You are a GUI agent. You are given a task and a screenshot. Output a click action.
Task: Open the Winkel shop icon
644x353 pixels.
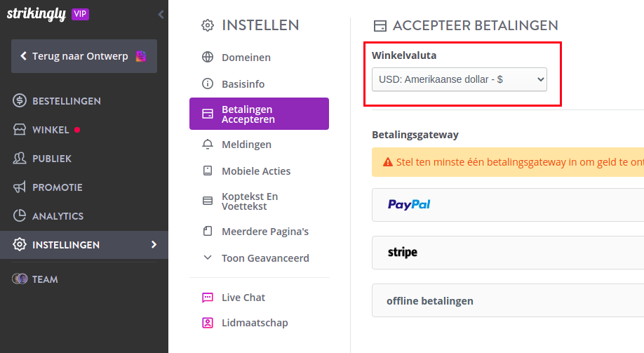pyautogui.click(x=20, y=129)
